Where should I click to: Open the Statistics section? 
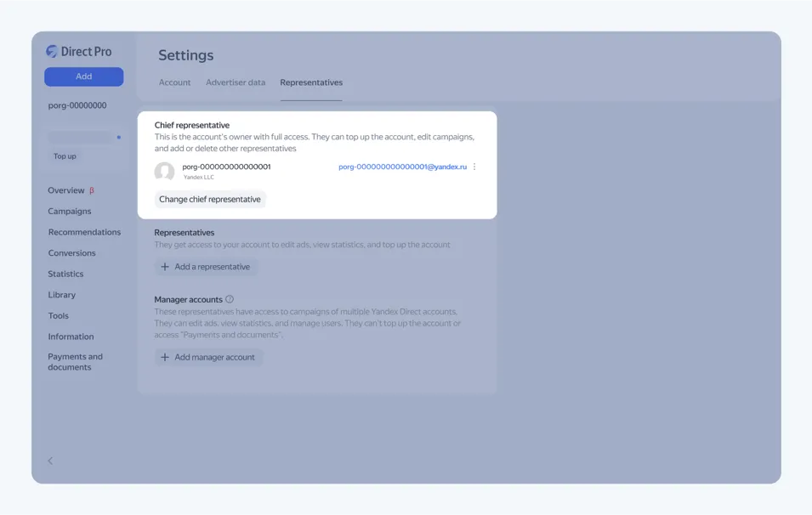(65, 274)
